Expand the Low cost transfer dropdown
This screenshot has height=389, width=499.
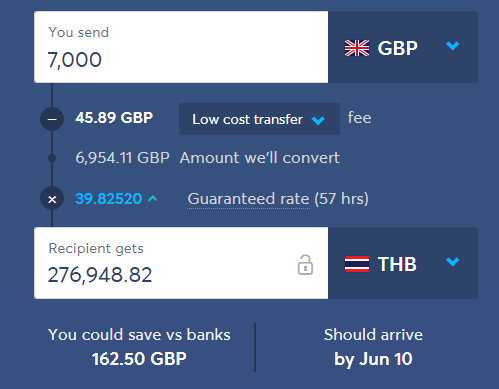coord(259,119)
